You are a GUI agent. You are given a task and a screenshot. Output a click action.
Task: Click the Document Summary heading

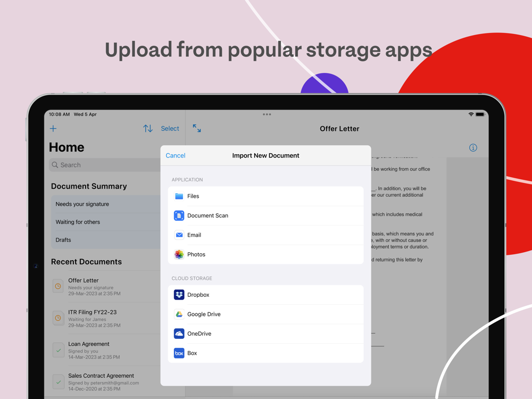(x=89, y=186)
